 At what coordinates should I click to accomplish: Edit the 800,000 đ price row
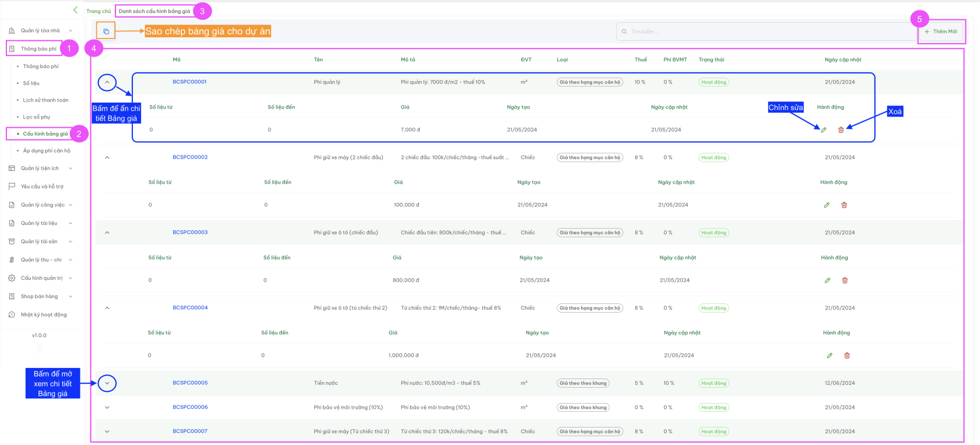[827, 281]
